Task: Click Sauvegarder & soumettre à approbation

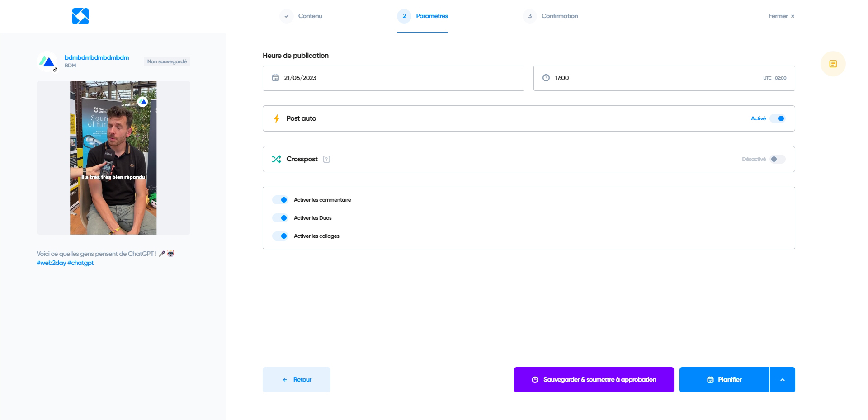Action: [594, 380]
